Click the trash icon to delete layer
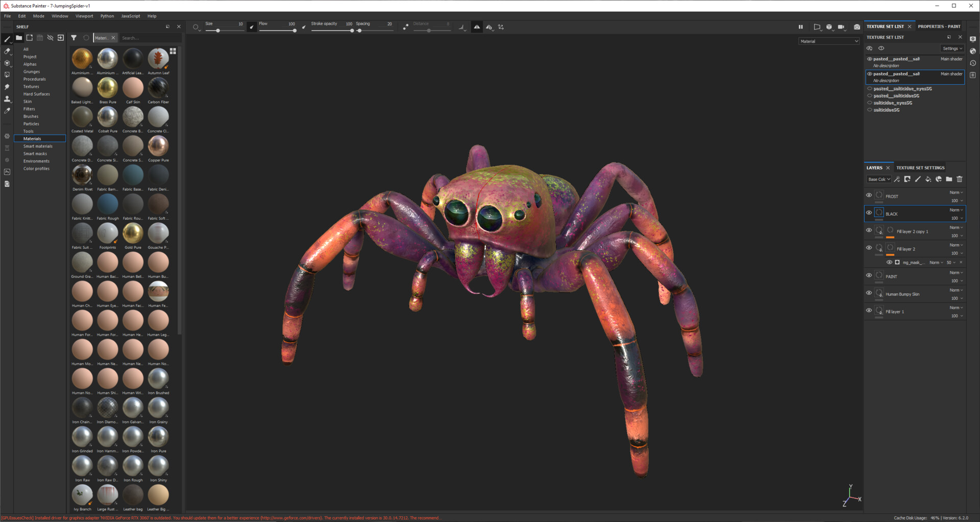 click(960, 179)
